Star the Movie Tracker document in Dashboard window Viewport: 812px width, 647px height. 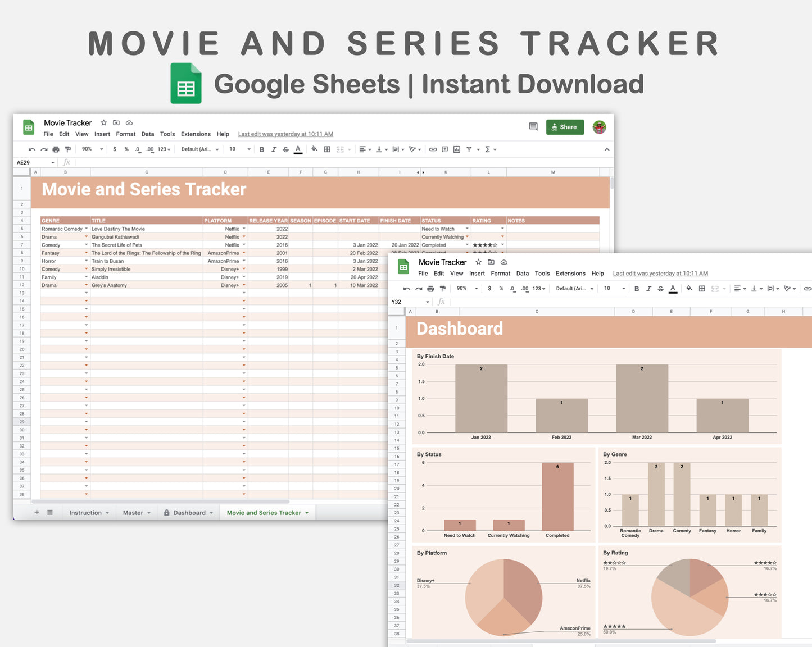point(478,262)
